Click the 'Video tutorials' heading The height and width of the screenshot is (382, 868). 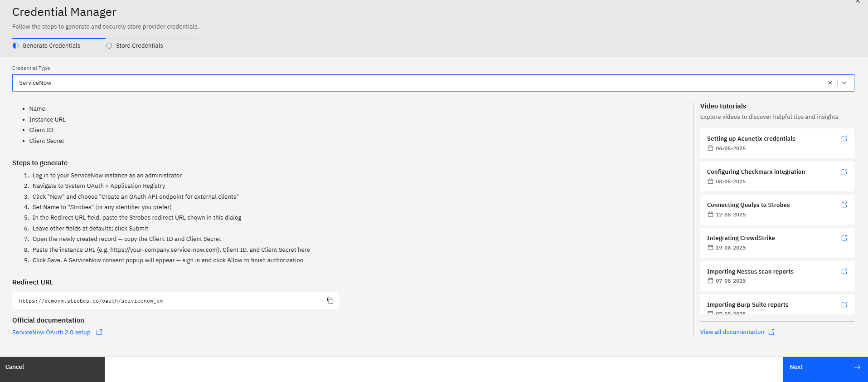coord(723,106)
